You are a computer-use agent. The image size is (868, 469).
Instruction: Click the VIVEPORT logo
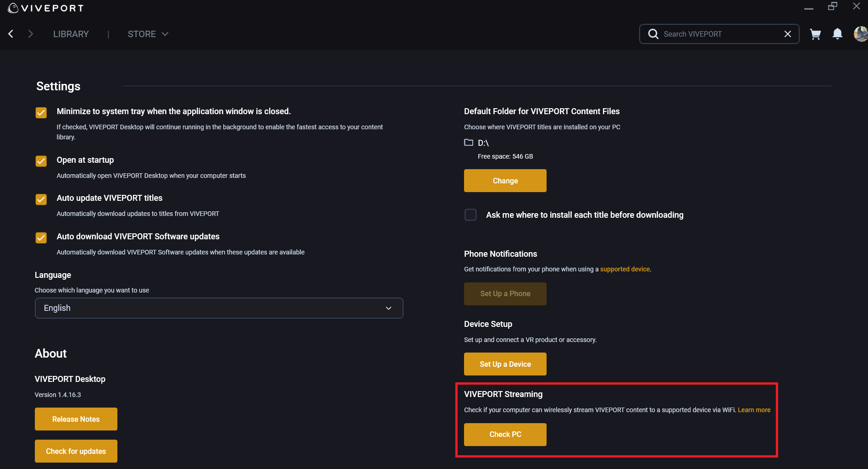[46, 8]
